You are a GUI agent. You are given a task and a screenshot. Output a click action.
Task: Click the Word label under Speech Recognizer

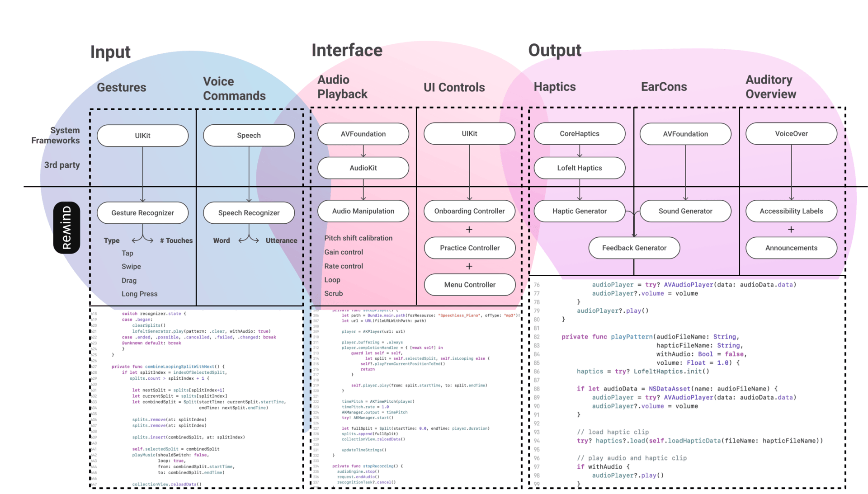pos(222,240)
